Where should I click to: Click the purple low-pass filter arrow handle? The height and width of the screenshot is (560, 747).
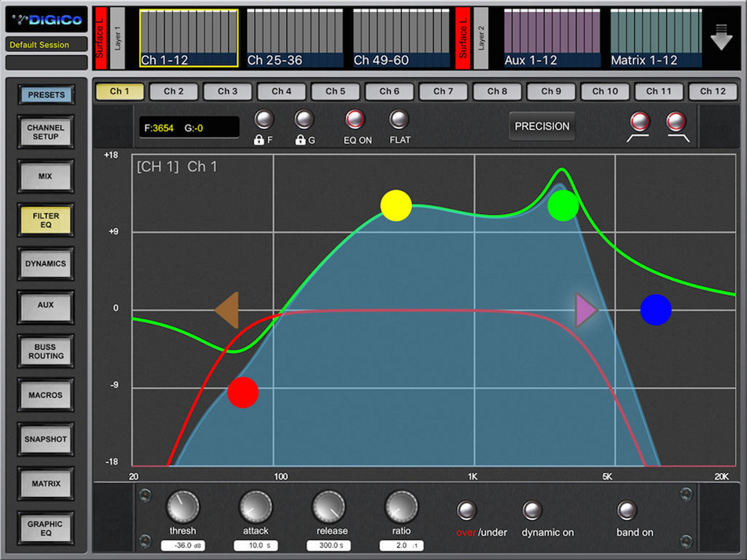[x=586, y=310]
